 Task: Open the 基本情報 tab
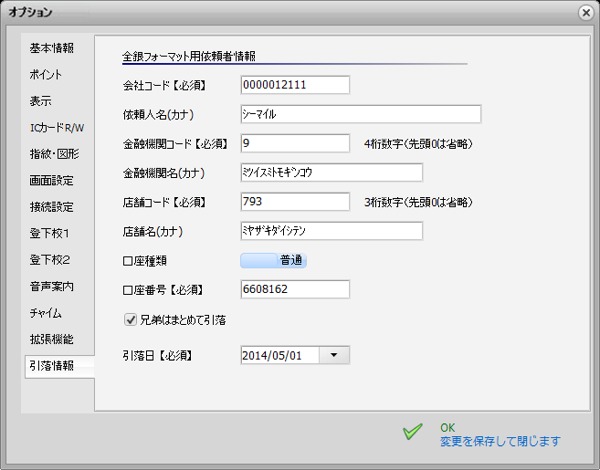coord(52,48)
